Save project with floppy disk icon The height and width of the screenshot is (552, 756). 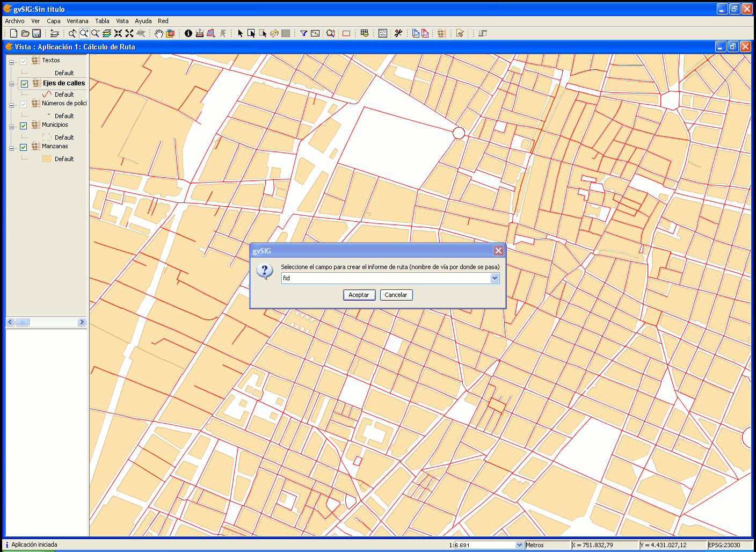[37, 33]
